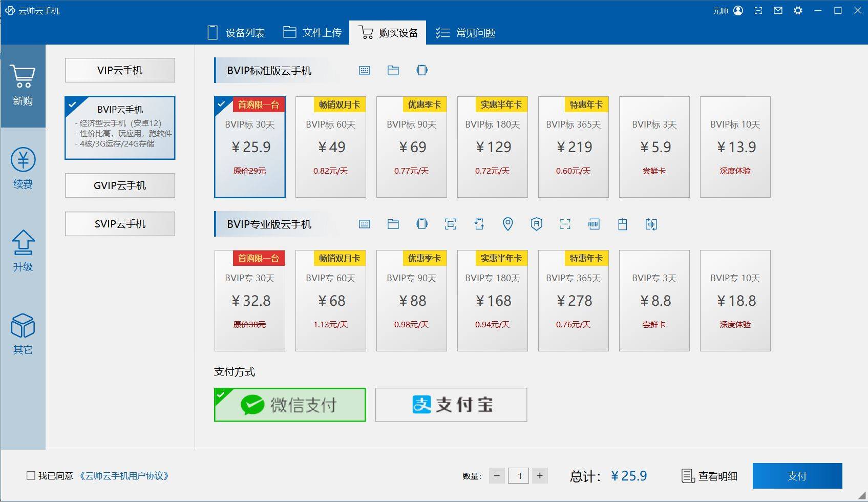
Task: Decrease quantity with minus button
Action: click(497, 475)
